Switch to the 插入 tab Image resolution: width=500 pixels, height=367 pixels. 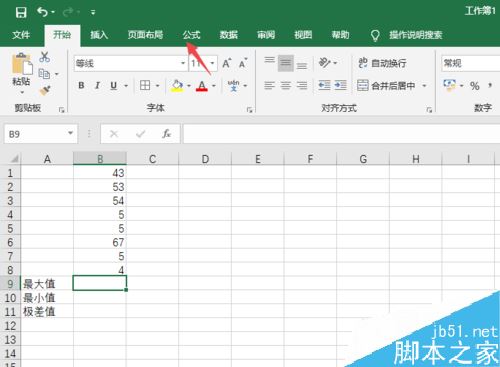pyautogui.click(x=99, y=35)
